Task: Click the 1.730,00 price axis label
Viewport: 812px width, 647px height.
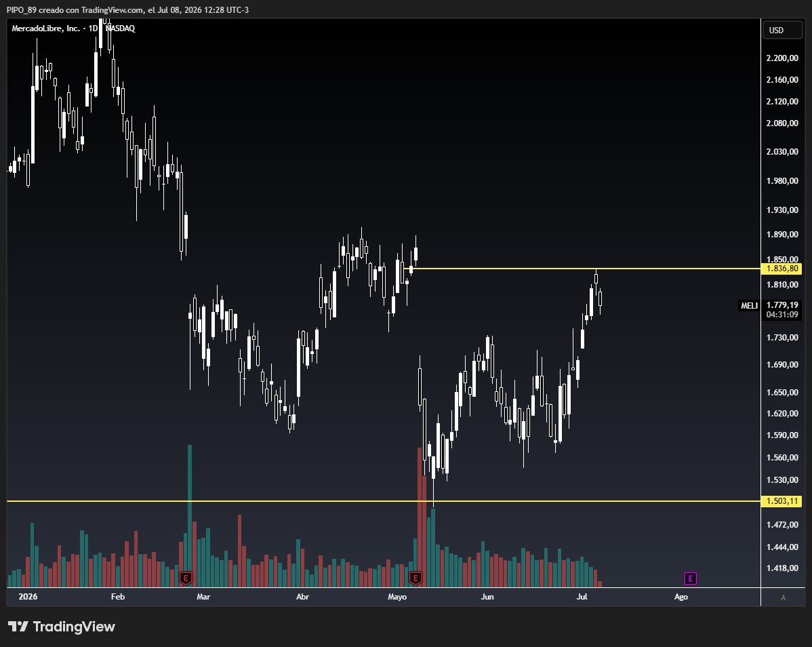Action: coord(782,338)
